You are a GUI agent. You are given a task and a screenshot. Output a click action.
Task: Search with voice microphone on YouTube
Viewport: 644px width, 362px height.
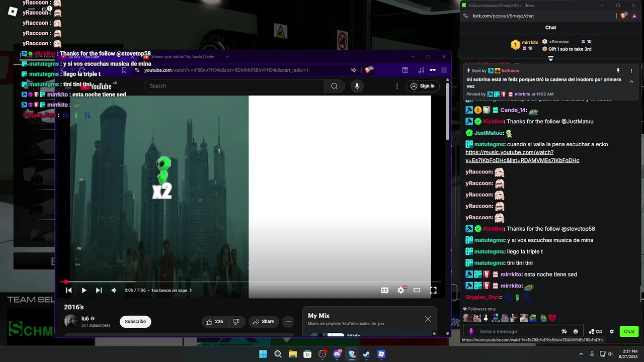pos(357,86)
